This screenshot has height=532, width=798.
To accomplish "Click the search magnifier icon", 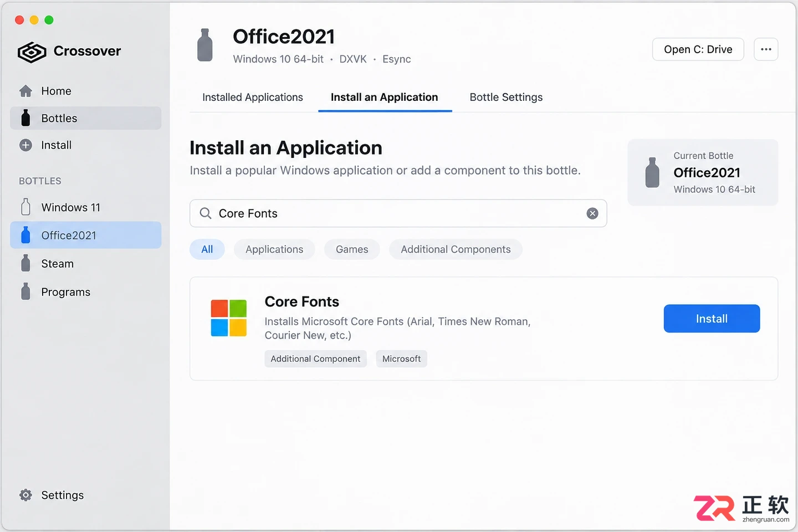I will (x=205, y=213).
